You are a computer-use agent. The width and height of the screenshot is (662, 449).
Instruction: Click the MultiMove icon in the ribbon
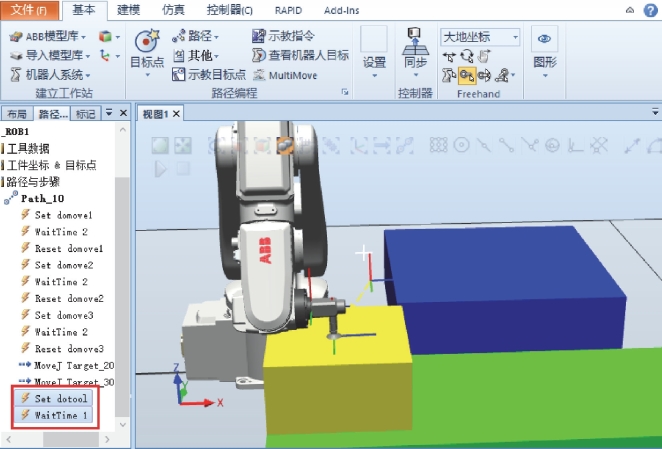click(x=259, y=74)
